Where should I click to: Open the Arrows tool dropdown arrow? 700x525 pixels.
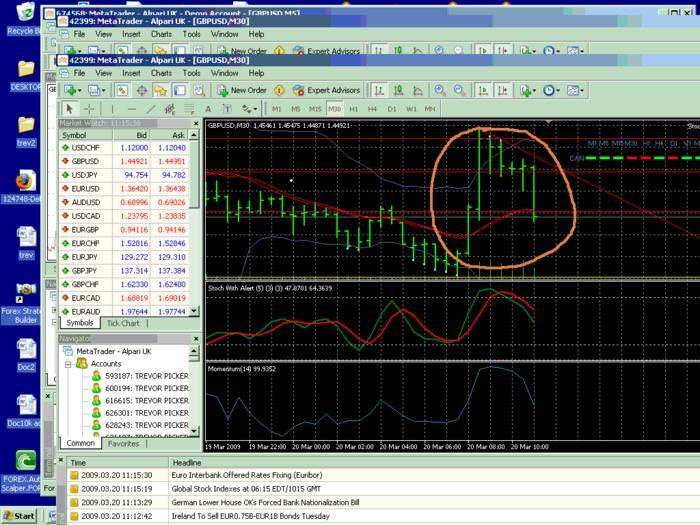pos(255,109)
